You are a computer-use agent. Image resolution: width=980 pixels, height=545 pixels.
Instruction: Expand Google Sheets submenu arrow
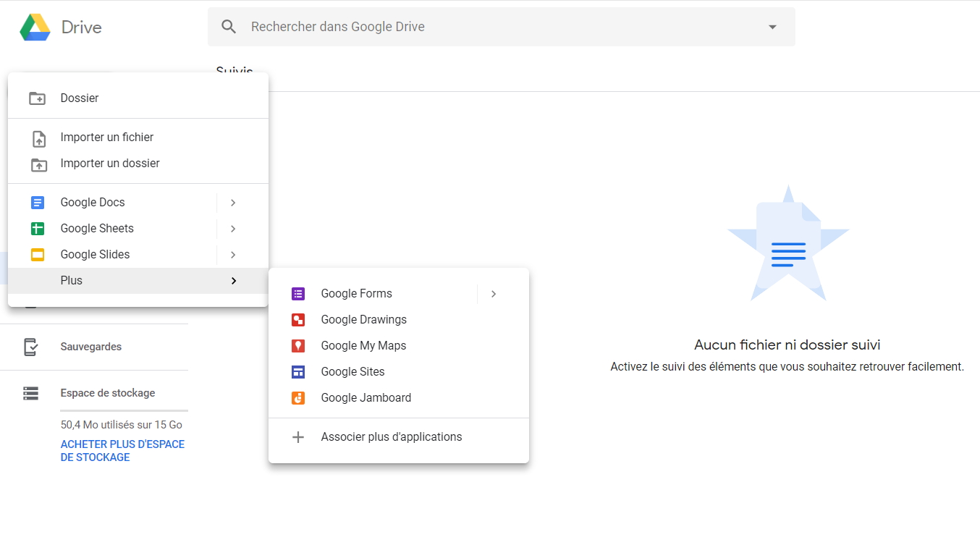point(233,229)
